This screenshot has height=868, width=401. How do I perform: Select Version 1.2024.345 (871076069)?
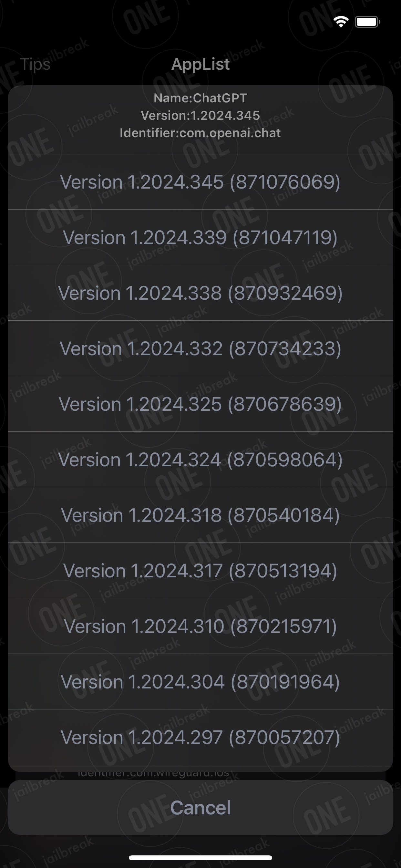pos(200,182)
